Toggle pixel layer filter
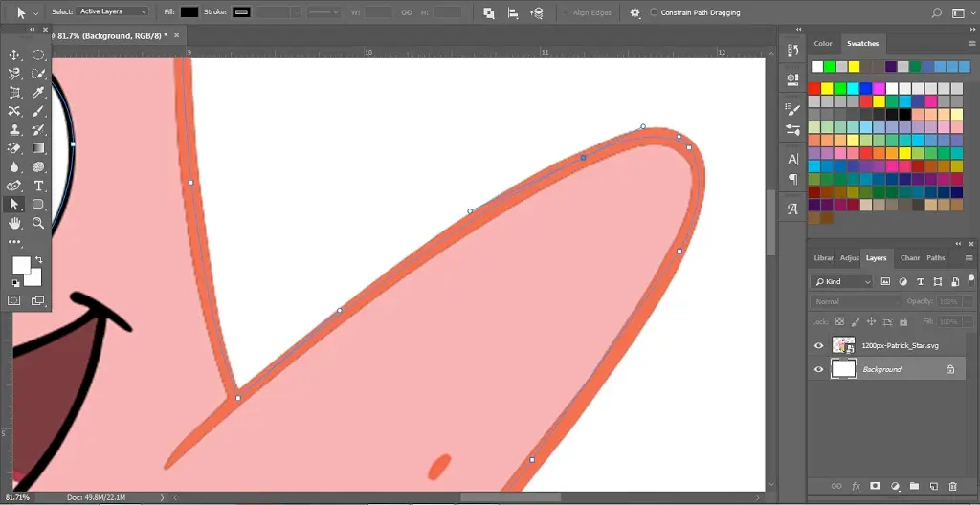The image size is (980, 505). point(885,282)
